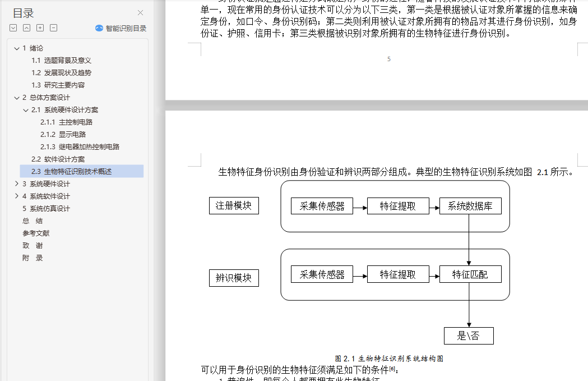Select 致谢 outline entry
588x381 pixels.
click(x=33, y=246)
